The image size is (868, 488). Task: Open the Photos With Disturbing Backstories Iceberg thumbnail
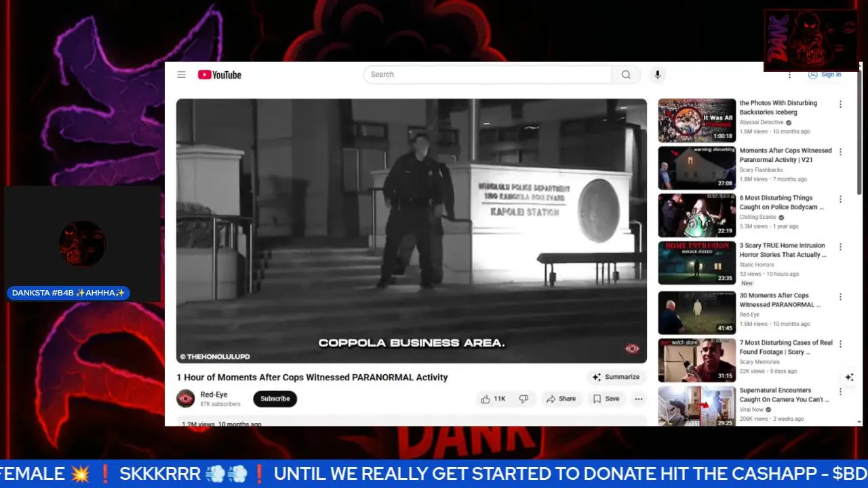click(697, 121)
